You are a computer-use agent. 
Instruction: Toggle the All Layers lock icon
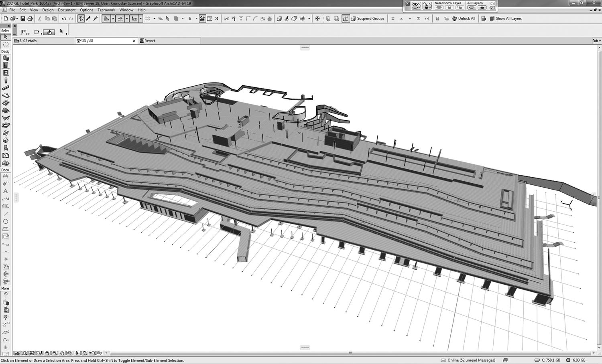click(x=482, y=8)
